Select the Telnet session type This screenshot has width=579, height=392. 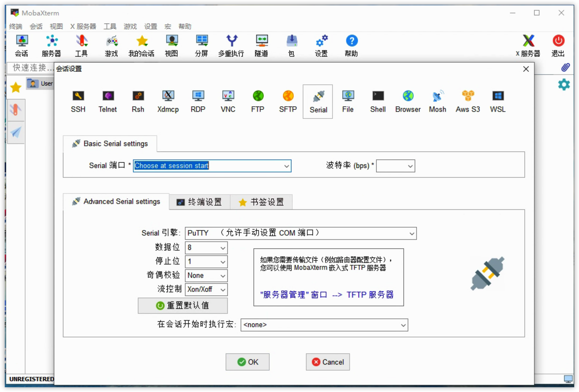[108, 102]
